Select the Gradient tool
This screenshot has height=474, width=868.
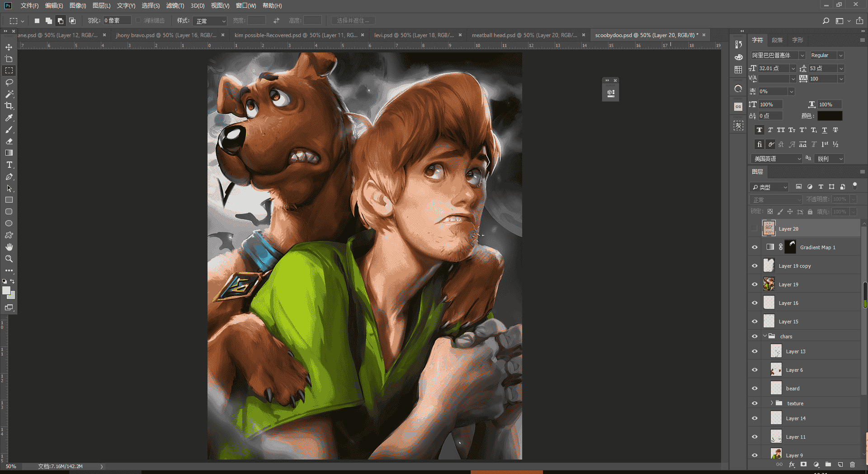click(9, 153)
